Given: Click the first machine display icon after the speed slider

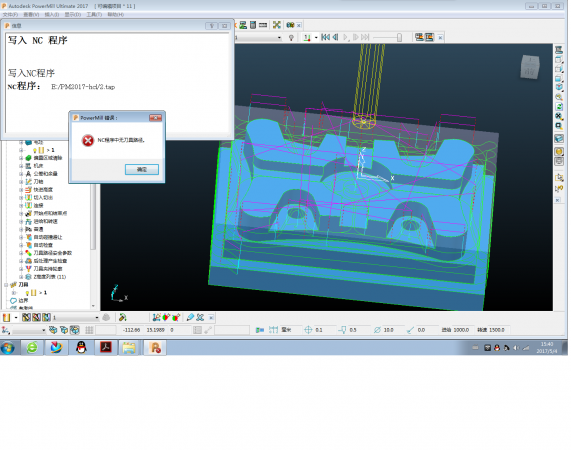Looking at the screenshot, I should [x=419, y=37].
